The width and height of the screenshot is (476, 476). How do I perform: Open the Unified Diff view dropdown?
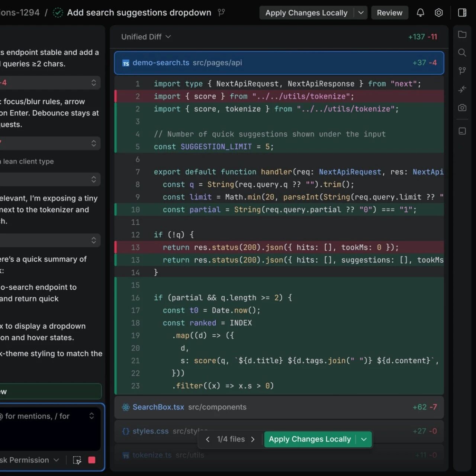click(x=146, y=37)
